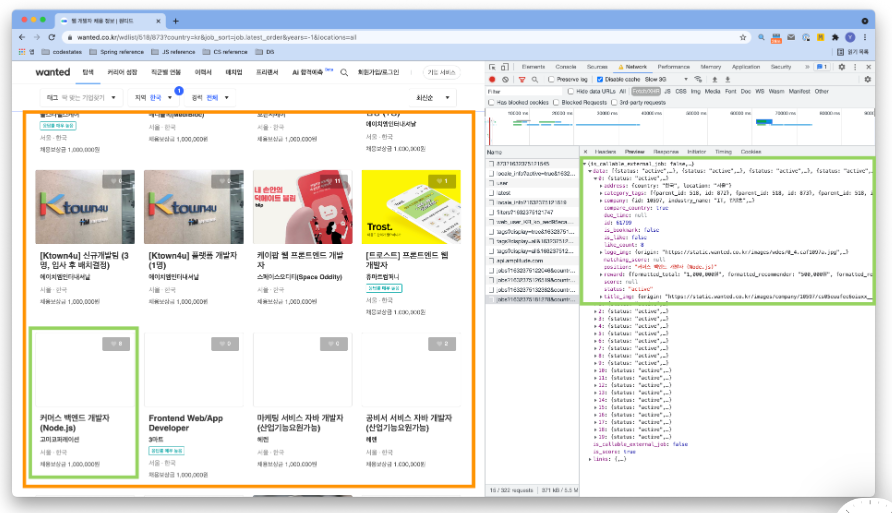Screen dimensions: 892x513
Task: Open the Headers tab of the request
Action: click(605, 152)
